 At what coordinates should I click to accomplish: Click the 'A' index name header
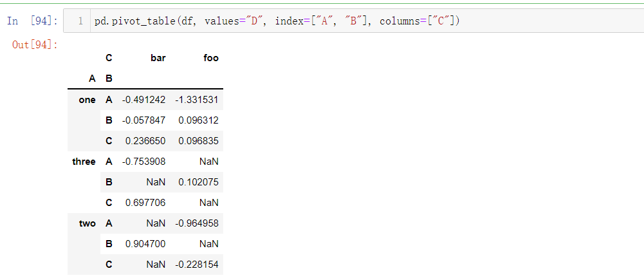(93, 79)
